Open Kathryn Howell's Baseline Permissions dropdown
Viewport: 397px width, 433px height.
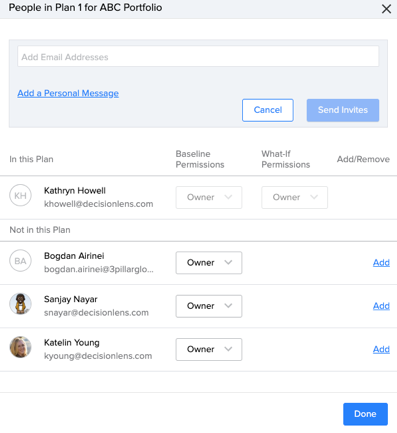pos(209,197)
